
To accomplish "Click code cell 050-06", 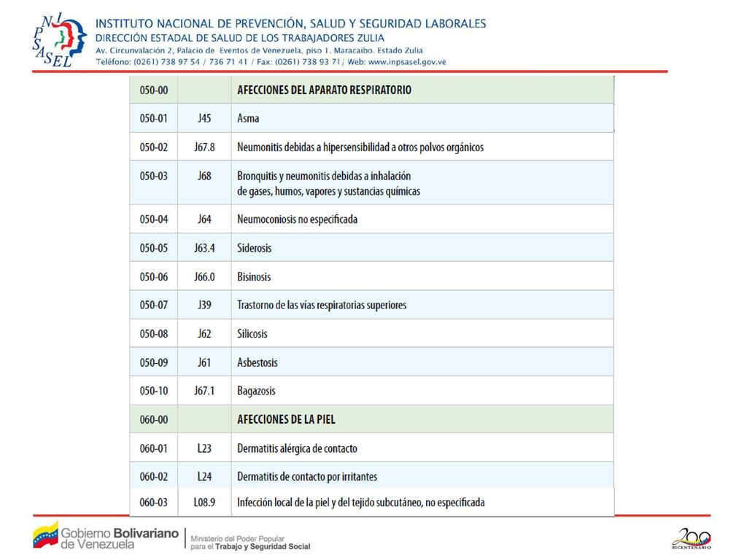I will 153,276.
